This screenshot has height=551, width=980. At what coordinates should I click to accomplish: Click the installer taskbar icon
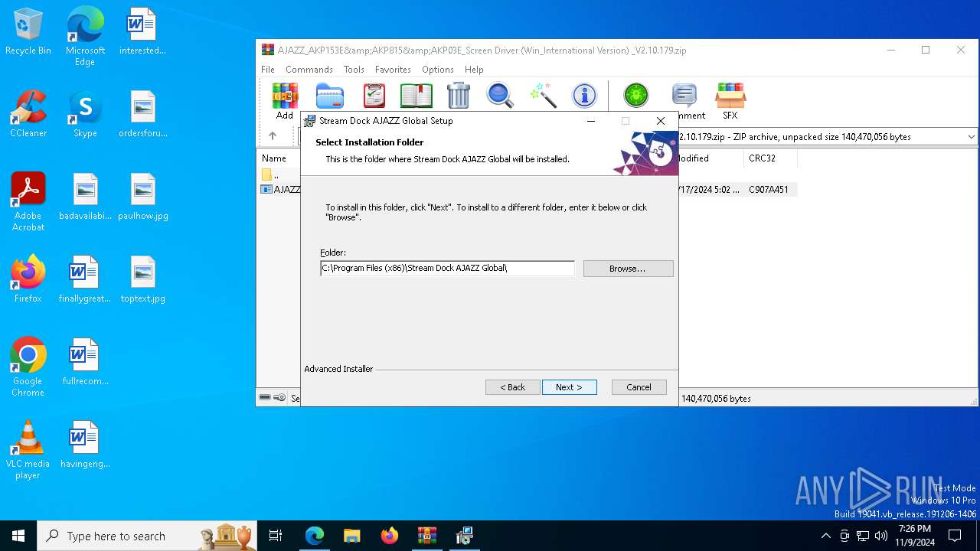click(464, 536)
